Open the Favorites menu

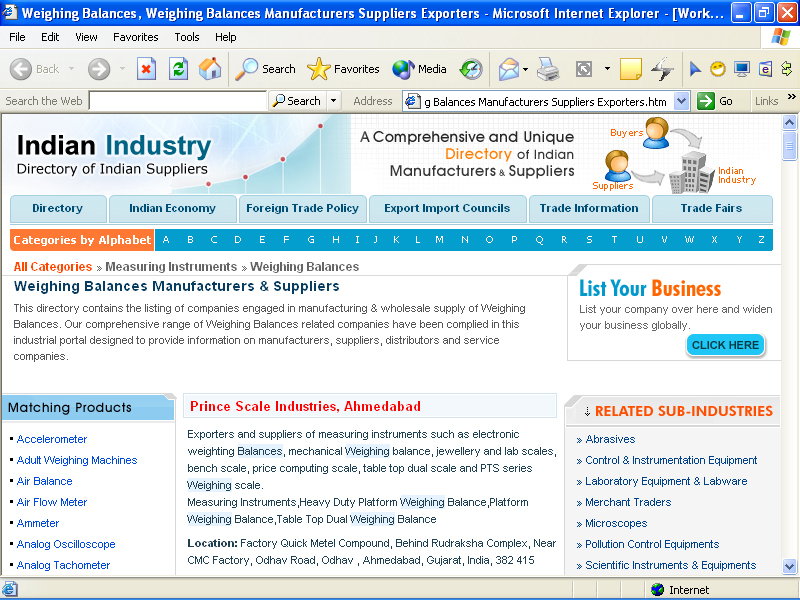(136, 37)
